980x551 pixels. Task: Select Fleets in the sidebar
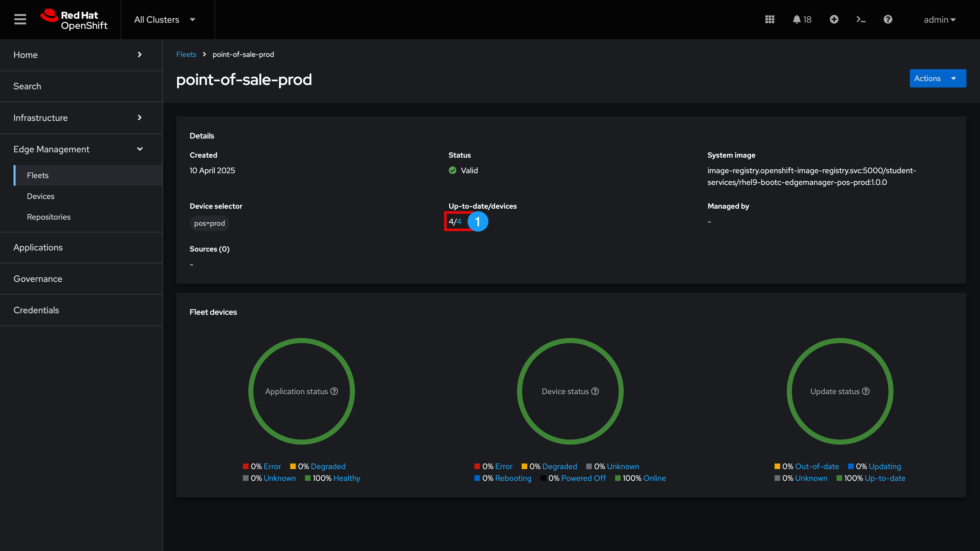coord(88,175)
